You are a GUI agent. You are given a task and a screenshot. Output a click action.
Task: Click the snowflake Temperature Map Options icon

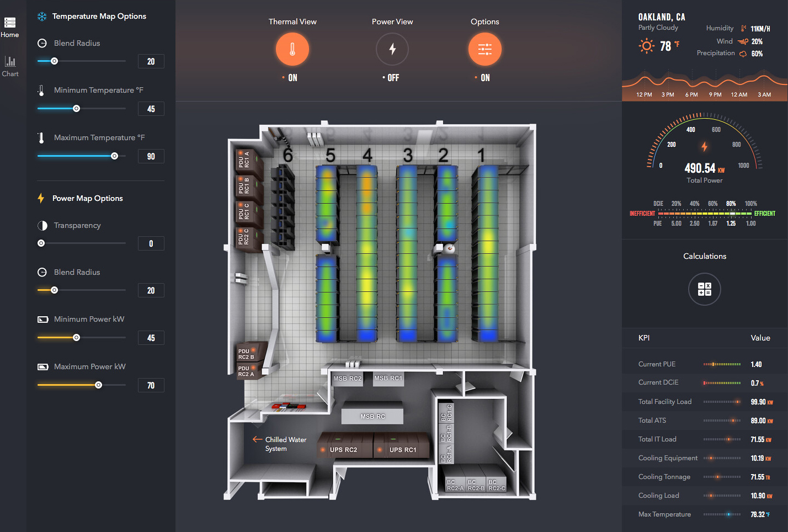[x=42, y=17]
